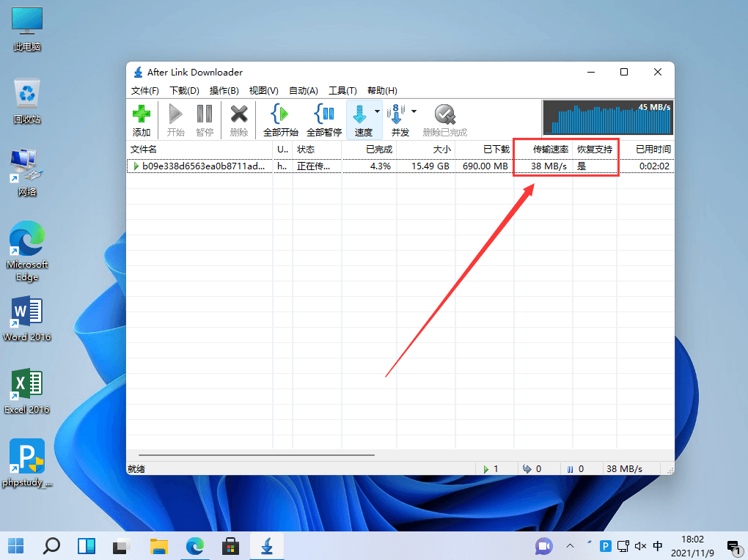The image size is (748, 560).
Task: Open the 操作(B) menu
Action: [224, 91]
